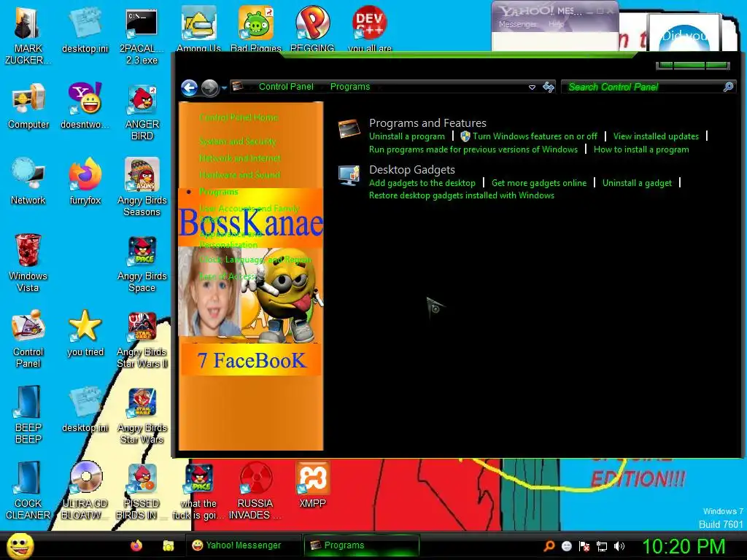Screen dimensions: 747x560
Task: Open Desktop Gadgets heading
Action: [411, 169]
